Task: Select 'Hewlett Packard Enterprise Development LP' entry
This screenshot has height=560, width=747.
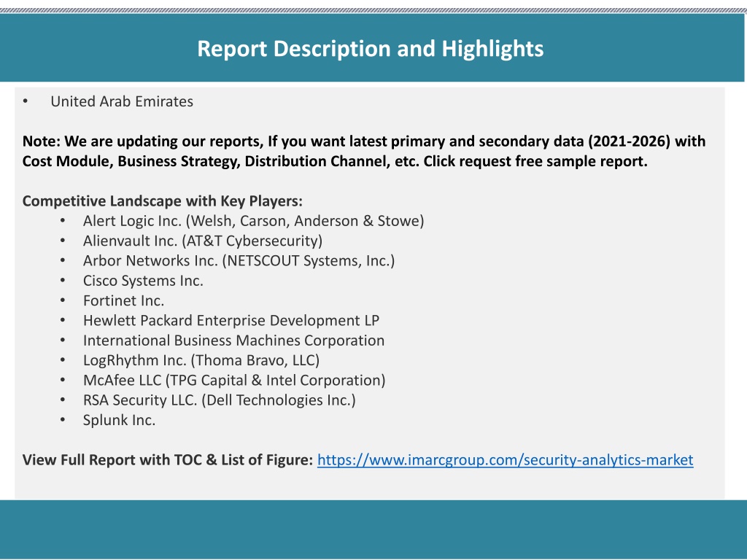Action: click(x=231, y=321)
